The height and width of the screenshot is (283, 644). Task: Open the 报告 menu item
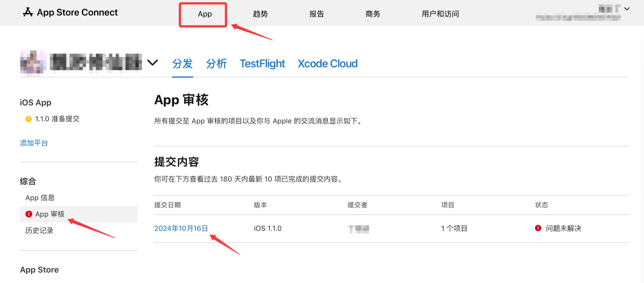click(x=317, y=14)
